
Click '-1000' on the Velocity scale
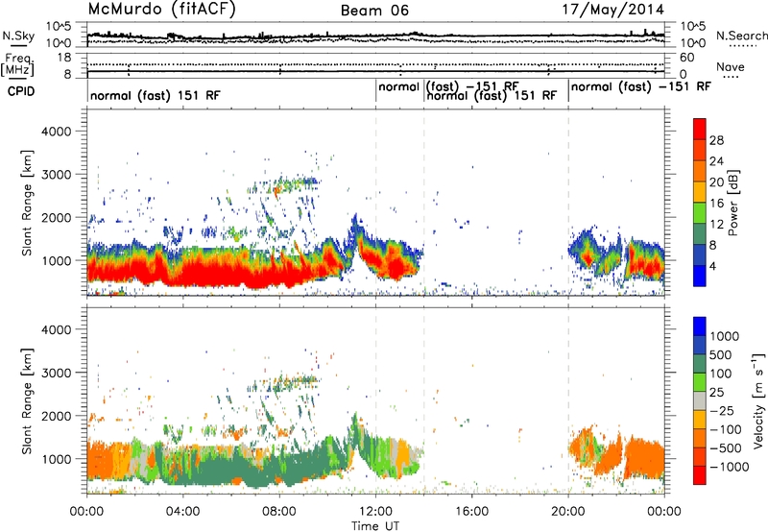point(729,467)
